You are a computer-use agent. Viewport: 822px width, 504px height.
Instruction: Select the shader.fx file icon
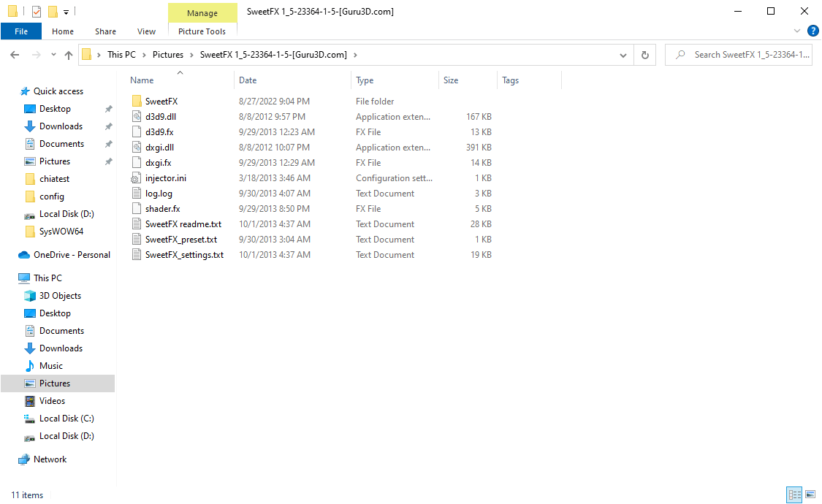click(x=137, y=208)
